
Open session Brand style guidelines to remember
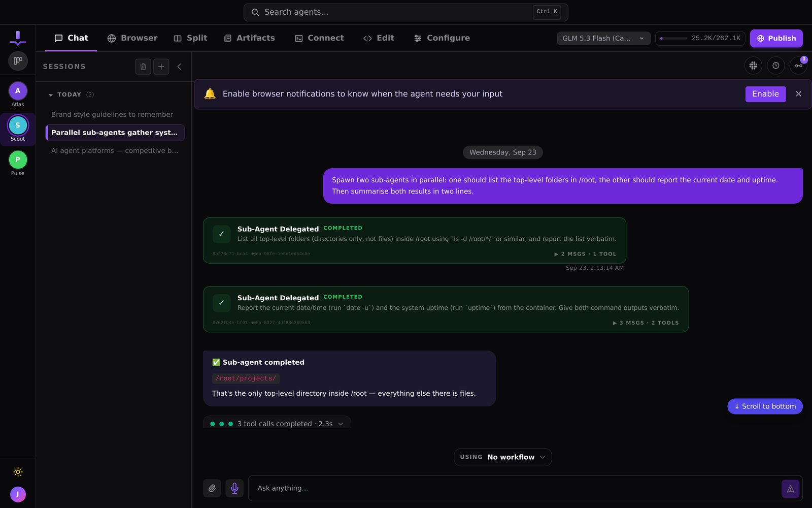click(115, 115)
